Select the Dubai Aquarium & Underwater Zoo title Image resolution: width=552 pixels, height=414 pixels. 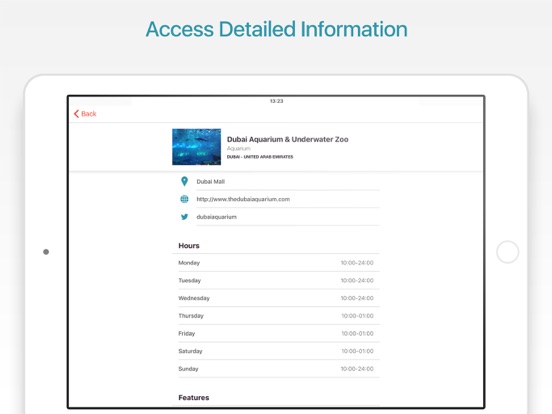tap(288, 139)
